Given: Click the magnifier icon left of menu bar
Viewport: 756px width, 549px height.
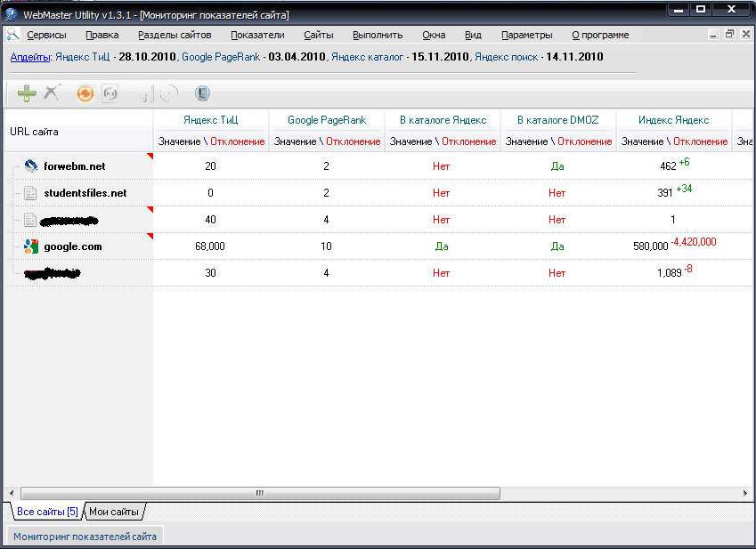Looking at the screenshot, I should pos(12,35).
